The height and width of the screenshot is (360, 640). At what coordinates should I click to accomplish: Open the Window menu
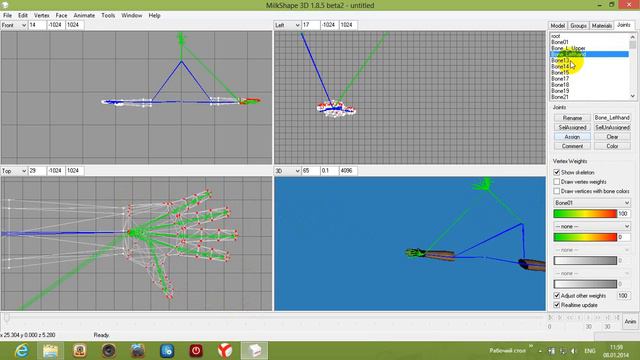(131, 15)
